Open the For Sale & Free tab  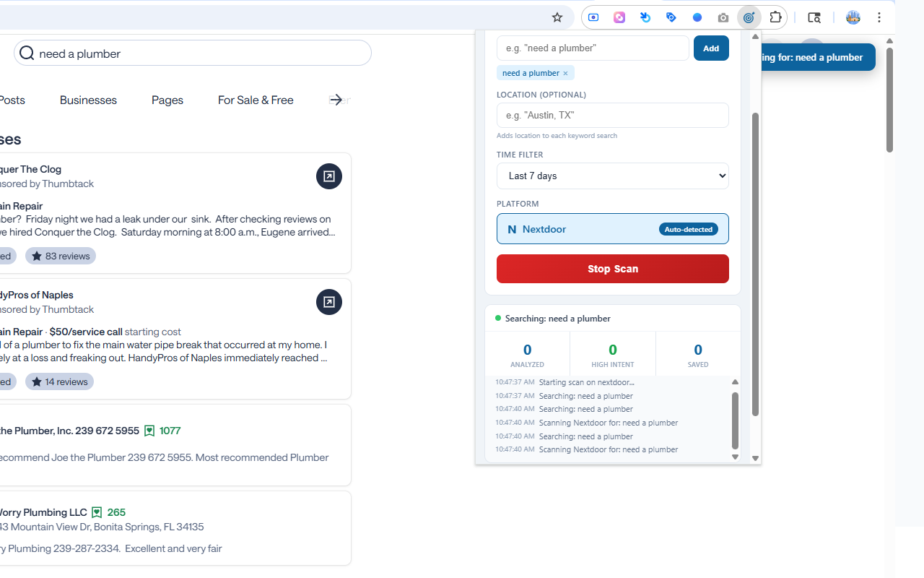(256, 100)
